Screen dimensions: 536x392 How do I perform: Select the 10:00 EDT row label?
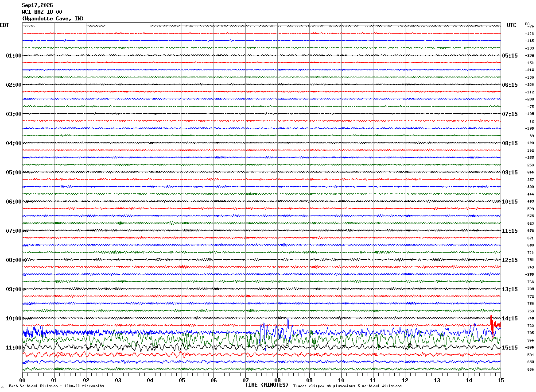pos(14,319)
